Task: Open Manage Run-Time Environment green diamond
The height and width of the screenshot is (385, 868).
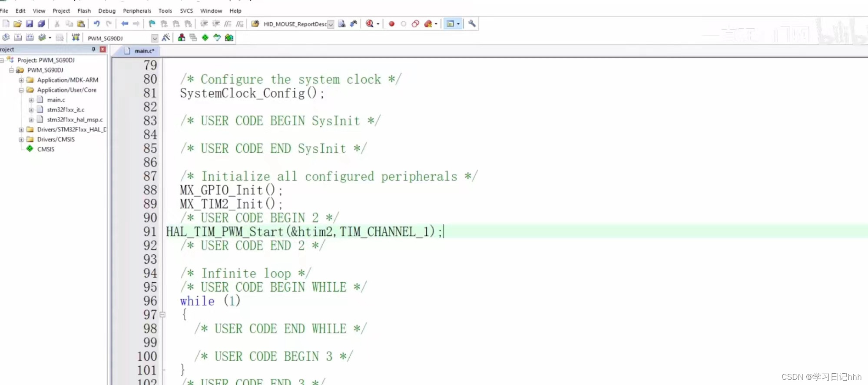Action: tap(205, 38)
